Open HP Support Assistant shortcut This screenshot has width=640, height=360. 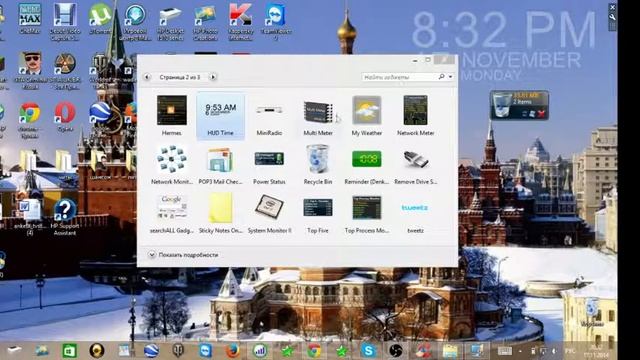pos(65,217)
